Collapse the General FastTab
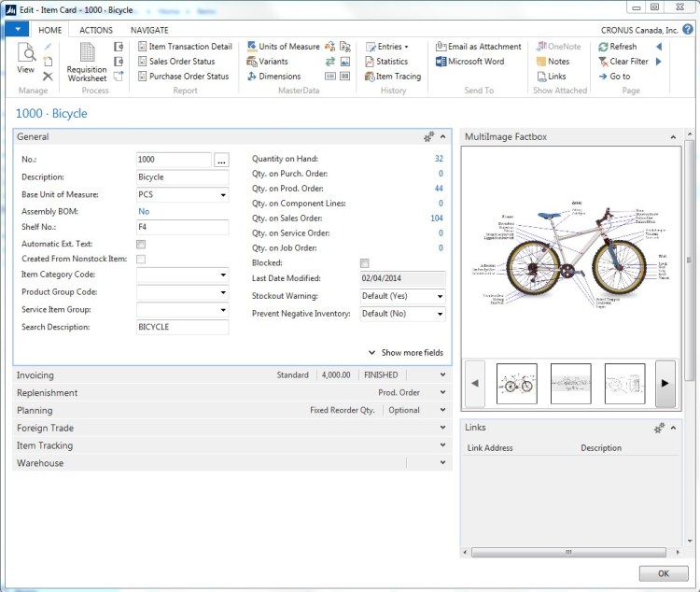Viewport: 700px width, 592px height. tap(442, 136)
